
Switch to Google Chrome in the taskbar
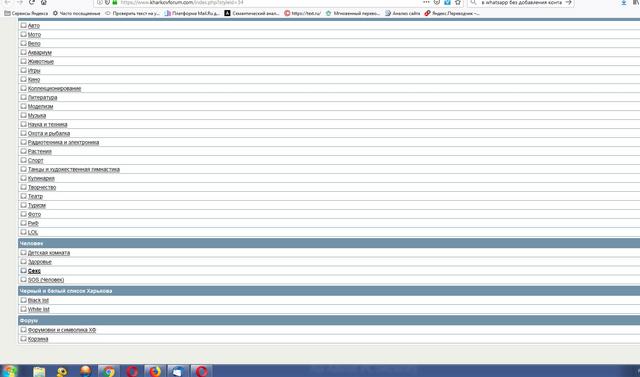pyautogui.click(x=109, y=371)
